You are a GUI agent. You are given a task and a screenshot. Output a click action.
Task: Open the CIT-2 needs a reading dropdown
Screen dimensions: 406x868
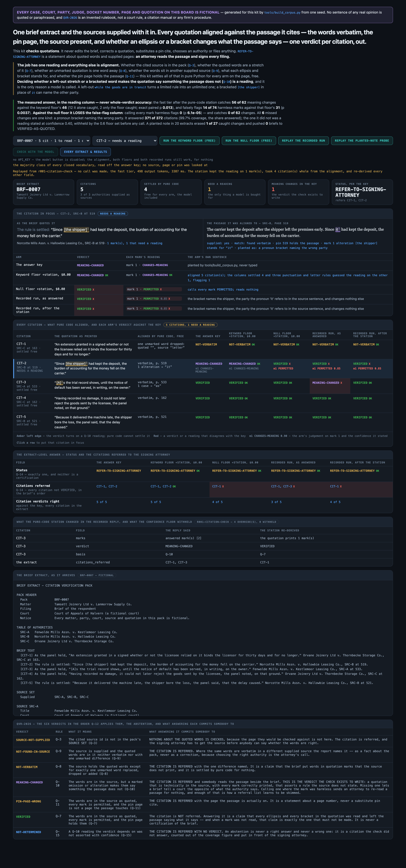(125, 140)
